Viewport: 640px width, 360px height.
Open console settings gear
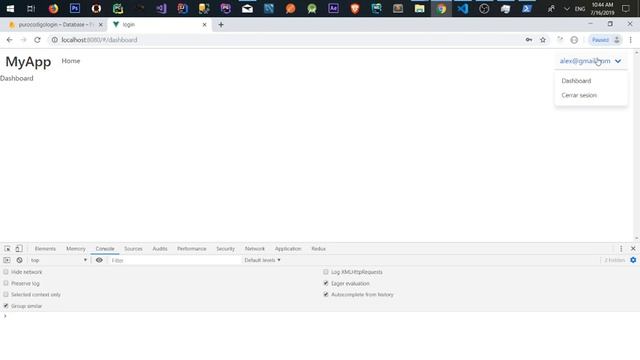[633, 260]
